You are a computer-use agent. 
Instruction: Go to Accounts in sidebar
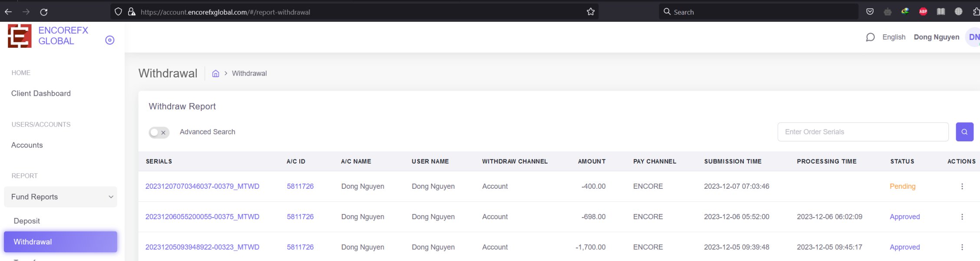tap(27, 145)
